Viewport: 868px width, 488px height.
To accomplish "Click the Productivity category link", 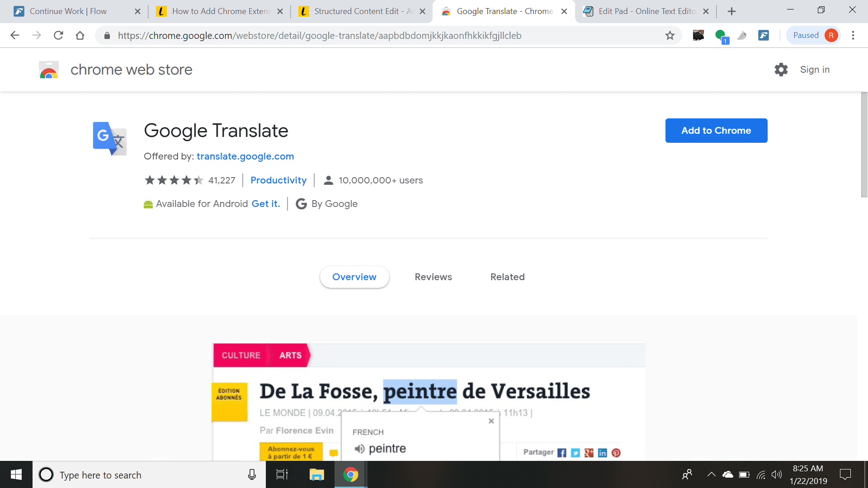I will click(x=278, y=180).
